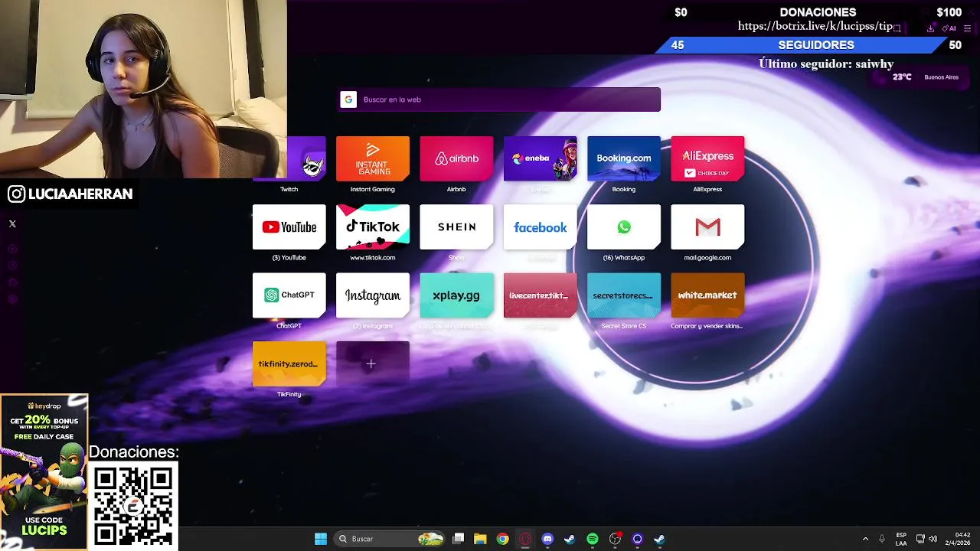Open the Facebook speed dial tile

(x=540, y=227)
